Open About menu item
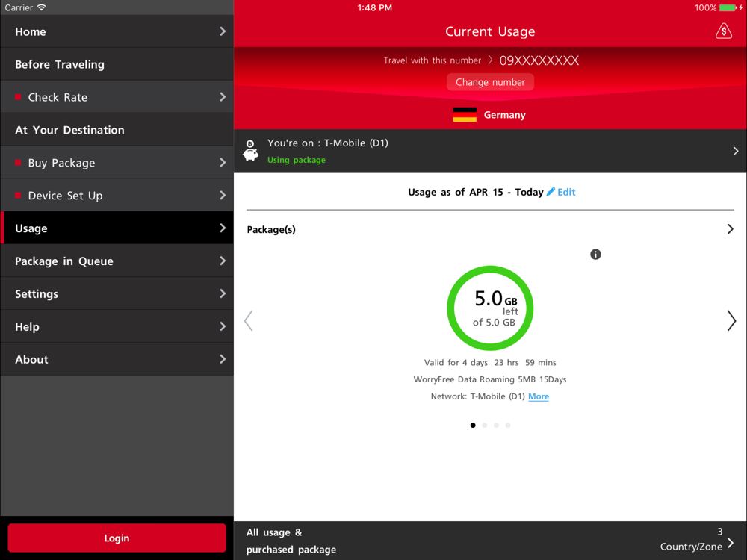747x560 pixels. (117, 360)
